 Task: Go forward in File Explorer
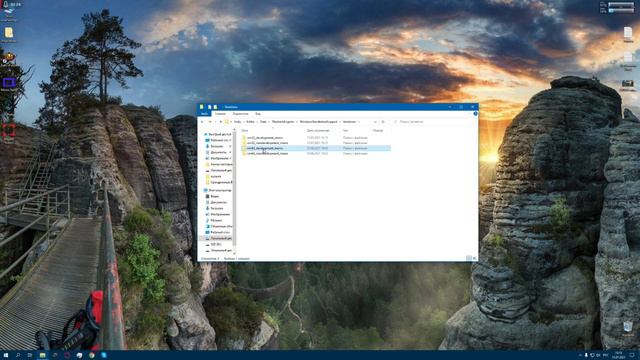click(x=210, y=122)
